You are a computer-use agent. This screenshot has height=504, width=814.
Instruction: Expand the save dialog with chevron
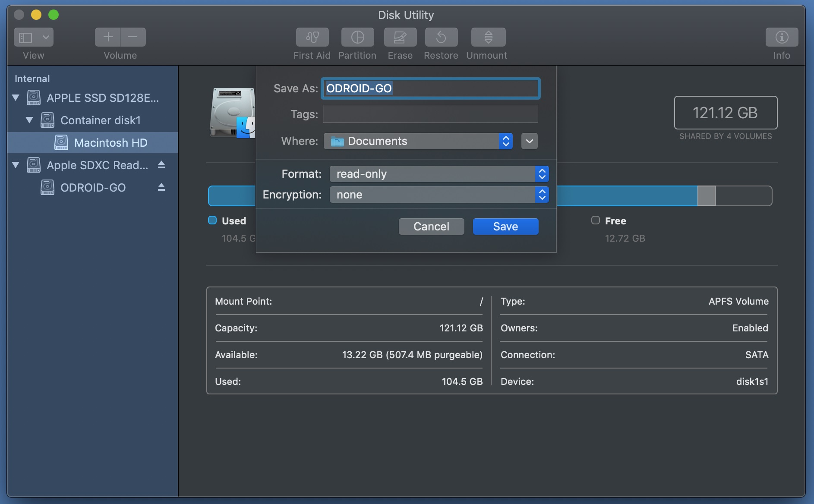pos(529,141)
